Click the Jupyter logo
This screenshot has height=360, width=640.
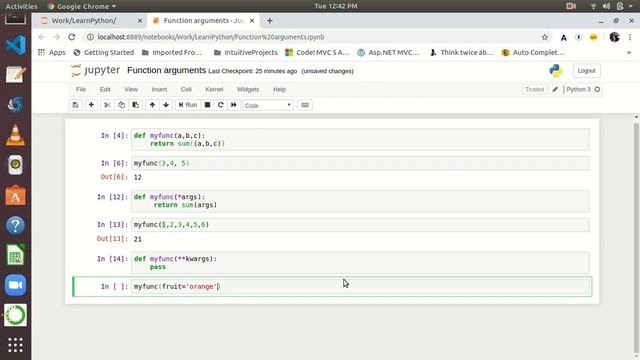point(96,70)
